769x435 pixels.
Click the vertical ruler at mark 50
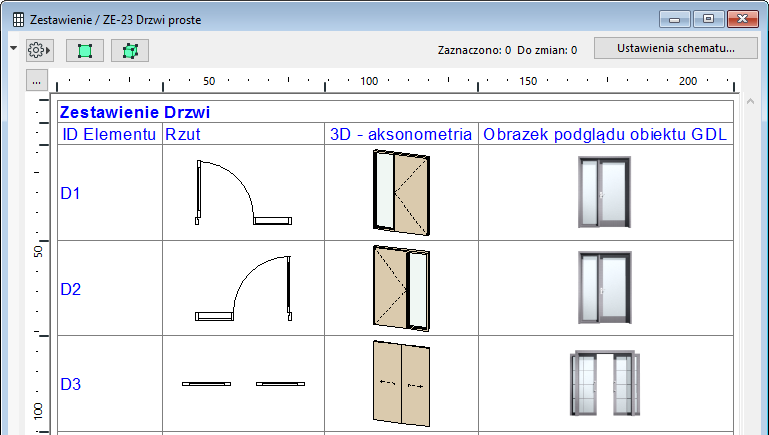point(38,252)
